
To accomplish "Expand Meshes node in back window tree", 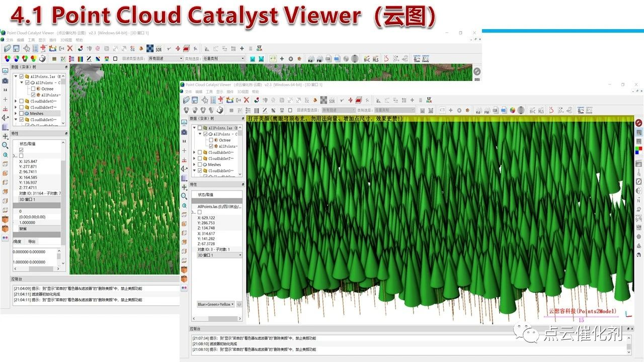I will point(16,113).
